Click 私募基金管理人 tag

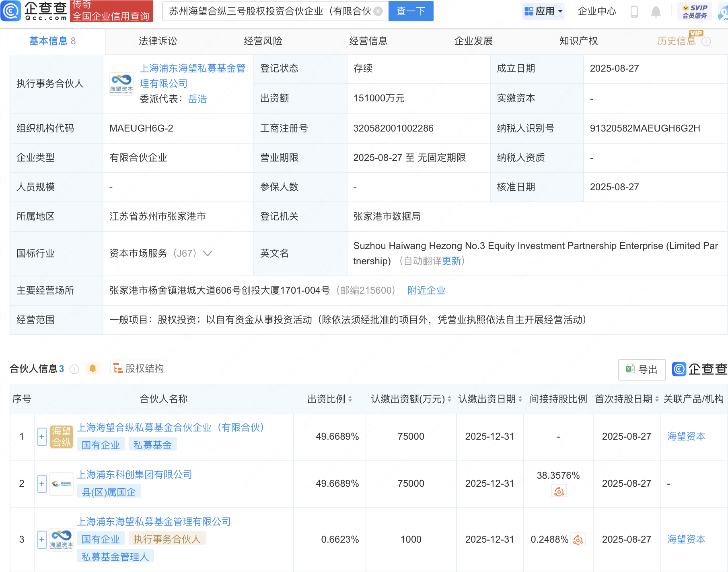[115, 557]
